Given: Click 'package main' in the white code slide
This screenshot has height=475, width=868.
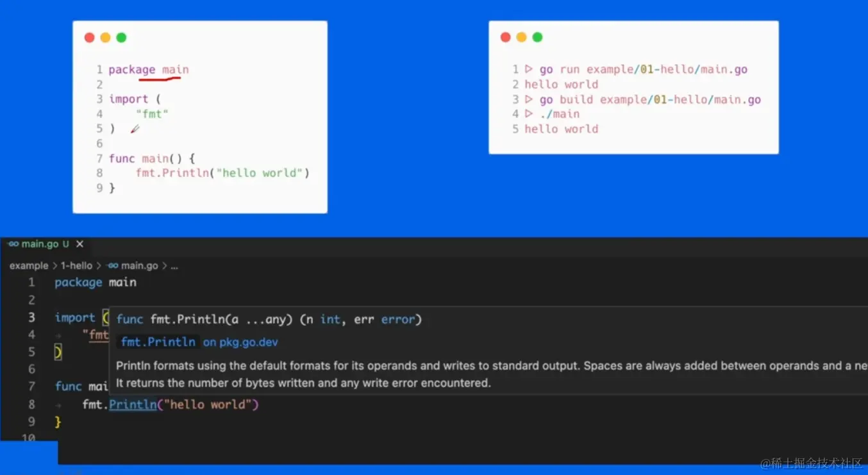Looking at the screenshot, I should tap(149, 70).
